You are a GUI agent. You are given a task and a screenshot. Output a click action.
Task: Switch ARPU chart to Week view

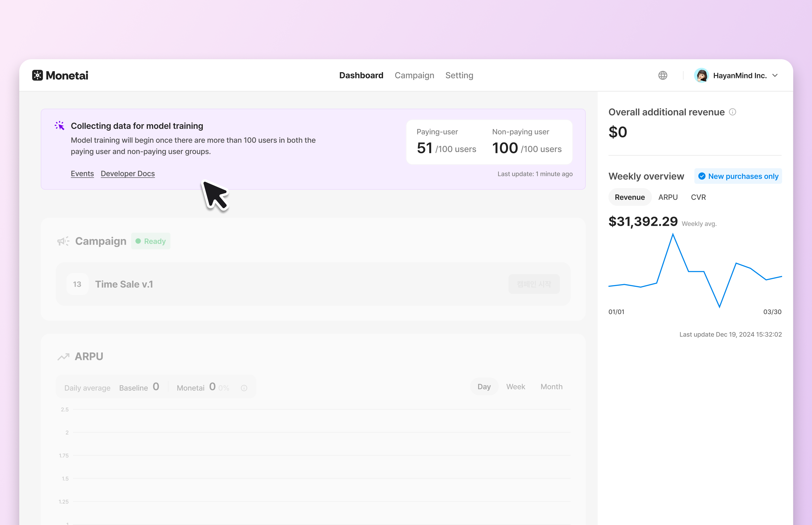point(515,387)
